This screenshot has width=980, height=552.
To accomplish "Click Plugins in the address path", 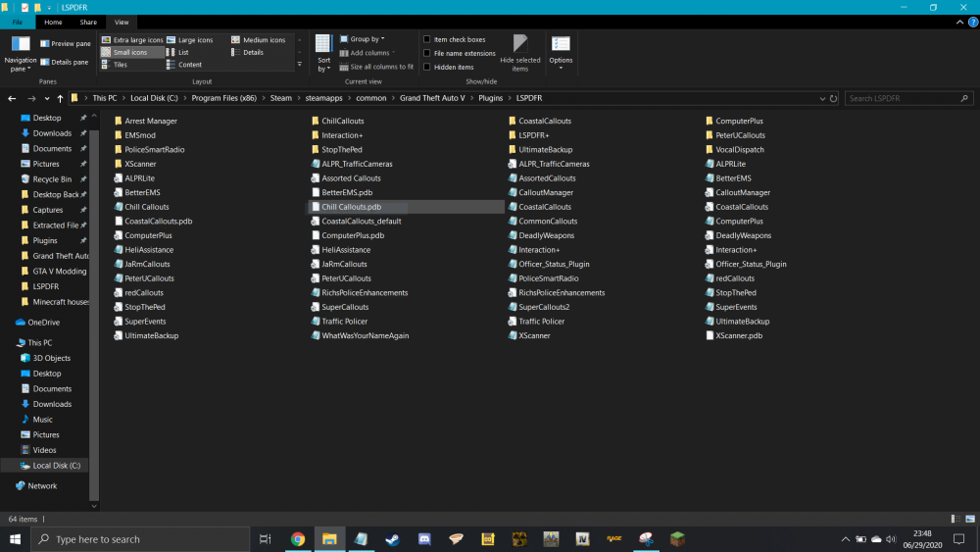I will [491, 98].
